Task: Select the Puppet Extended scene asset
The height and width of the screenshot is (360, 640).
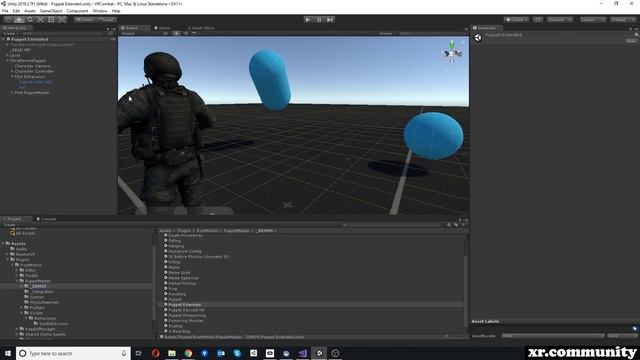Action: pyautogui.click(x=184, y=304)
